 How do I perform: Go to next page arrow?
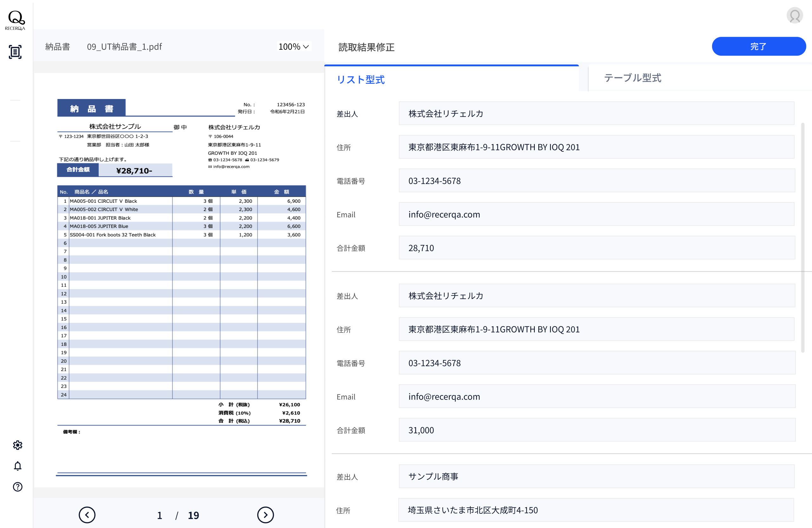[265, 515]
